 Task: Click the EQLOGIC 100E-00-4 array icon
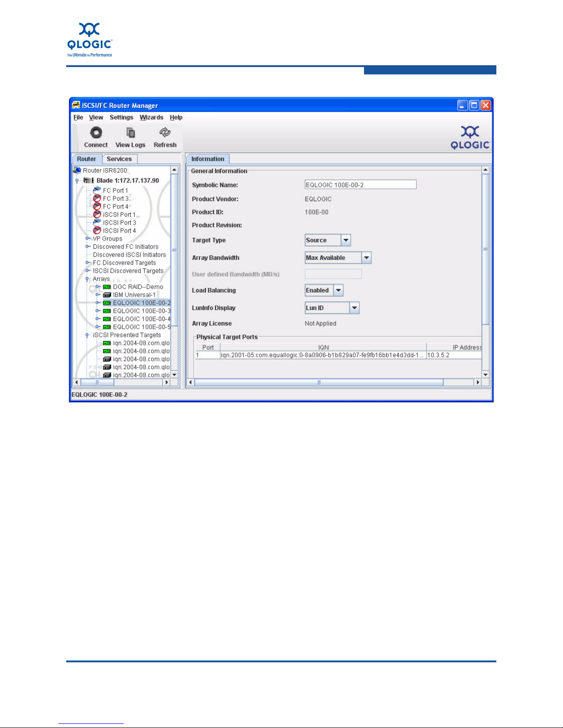107,319
